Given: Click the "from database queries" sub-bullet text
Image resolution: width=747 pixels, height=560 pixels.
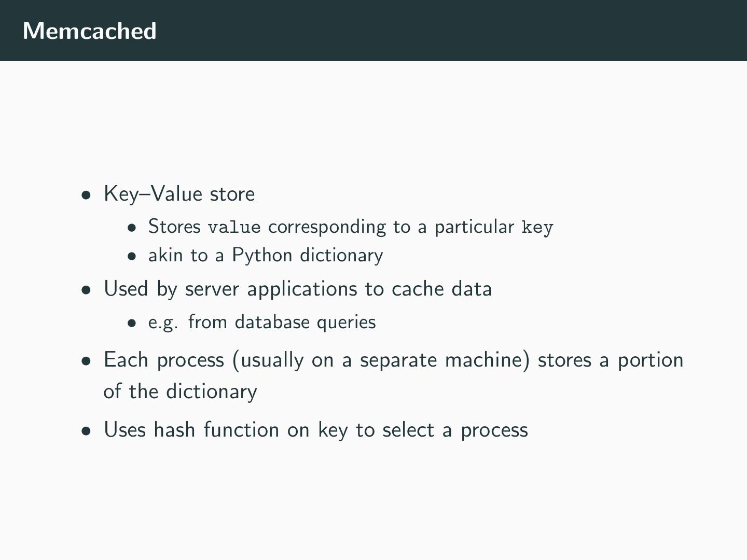Looking at the screenshot, I should (282, 322).
